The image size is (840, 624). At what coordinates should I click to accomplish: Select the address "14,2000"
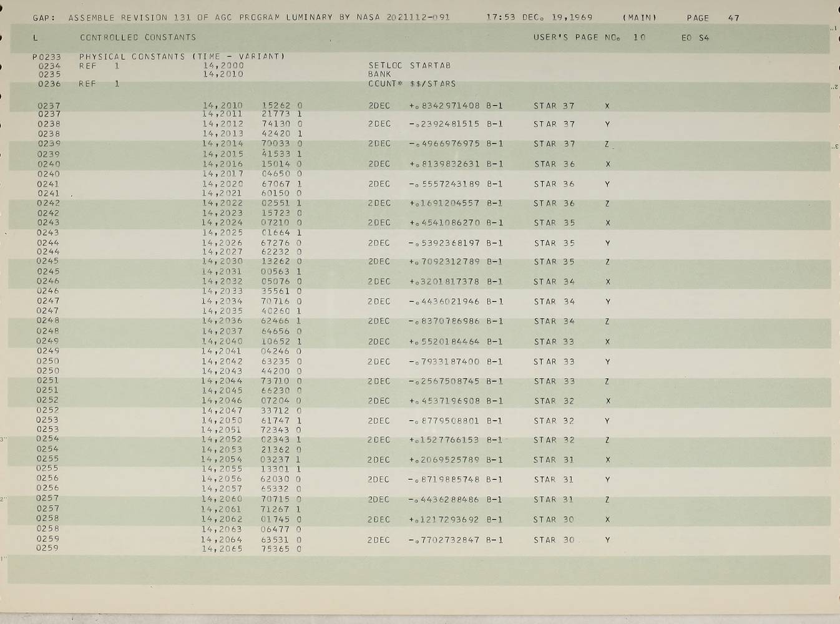(x=223, y=65)
